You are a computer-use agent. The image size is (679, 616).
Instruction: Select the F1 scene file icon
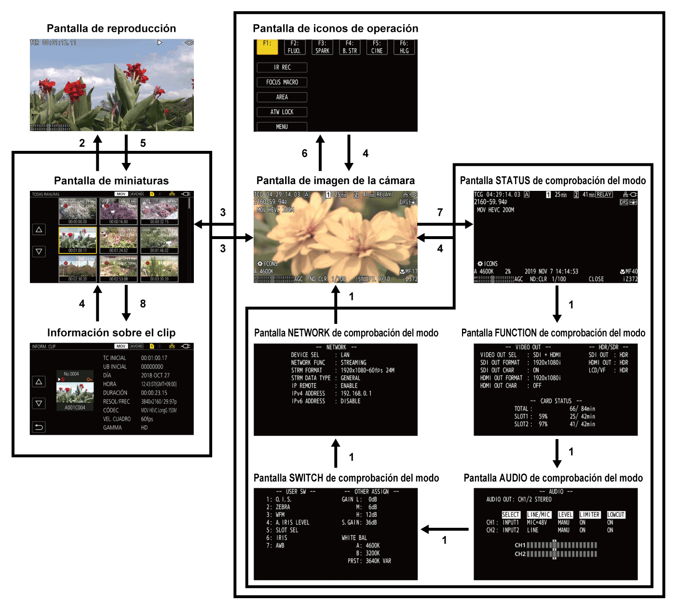pyautogui.click(x=267, y=47)
